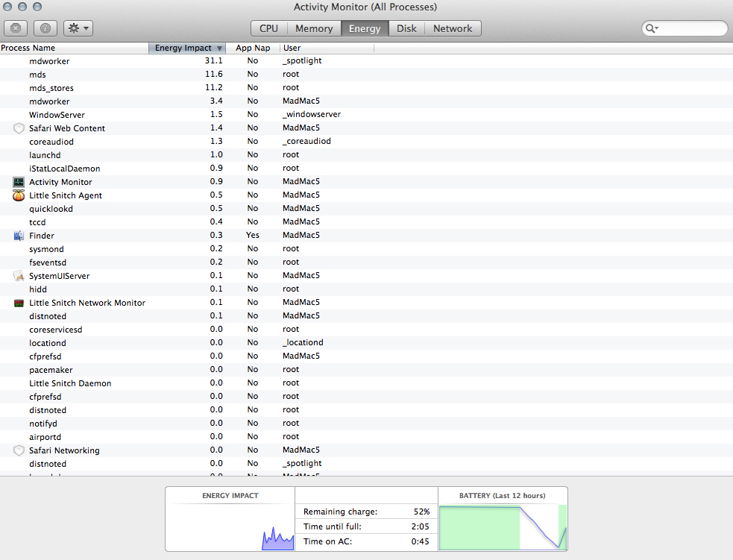The image size is (733, 560).
Task: Click the 31.1 energy impact value
Action: [x=213, y=60]
